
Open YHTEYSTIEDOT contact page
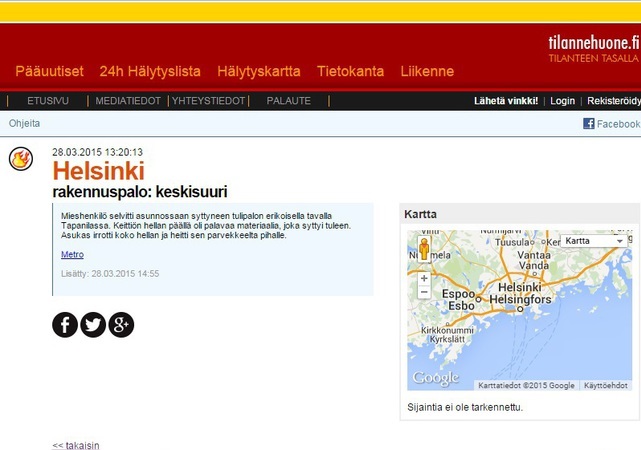[208, 101]
